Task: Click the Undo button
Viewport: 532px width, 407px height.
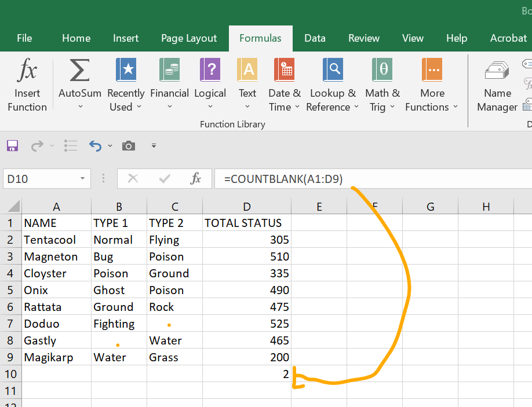Action: click(95, 146)
